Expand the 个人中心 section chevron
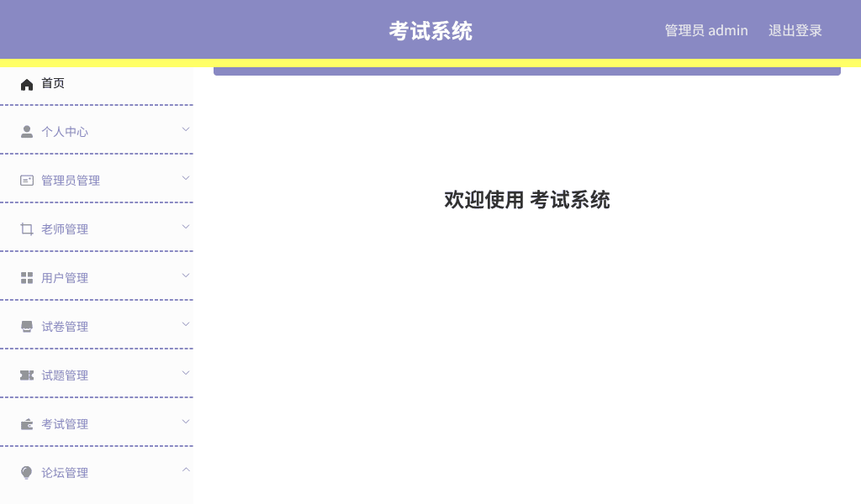The width and height of the screenshot is (861, 504). pyautogui.click(x=185, y=129)
